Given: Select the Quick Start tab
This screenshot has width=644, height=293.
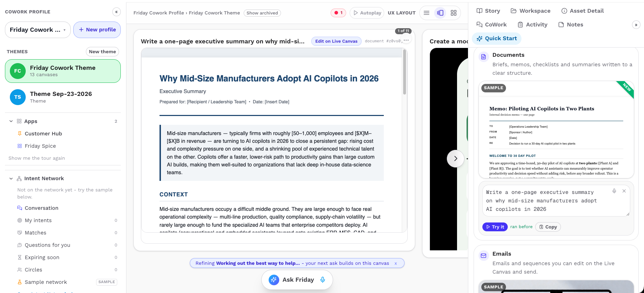Looking at the screenshot, I should (496, 38).
